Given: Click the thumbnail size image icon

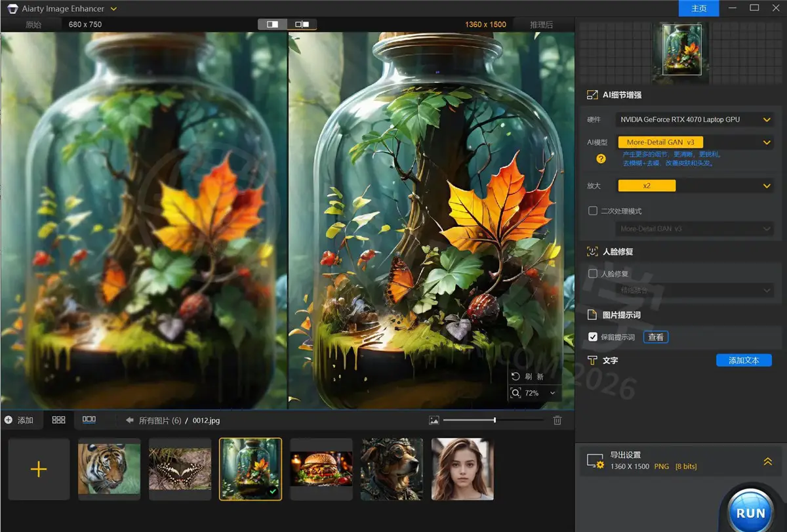Looking at the screenshot, I should 434,420.
